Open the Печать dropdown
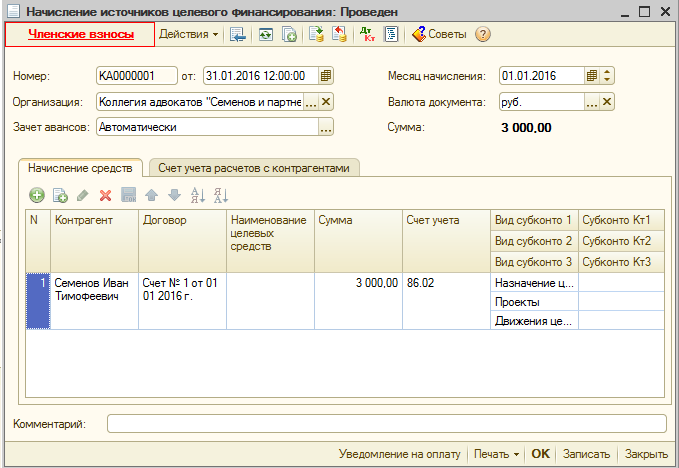The height and width of the screenshot is (468, 679). click(x=496, y=454)
